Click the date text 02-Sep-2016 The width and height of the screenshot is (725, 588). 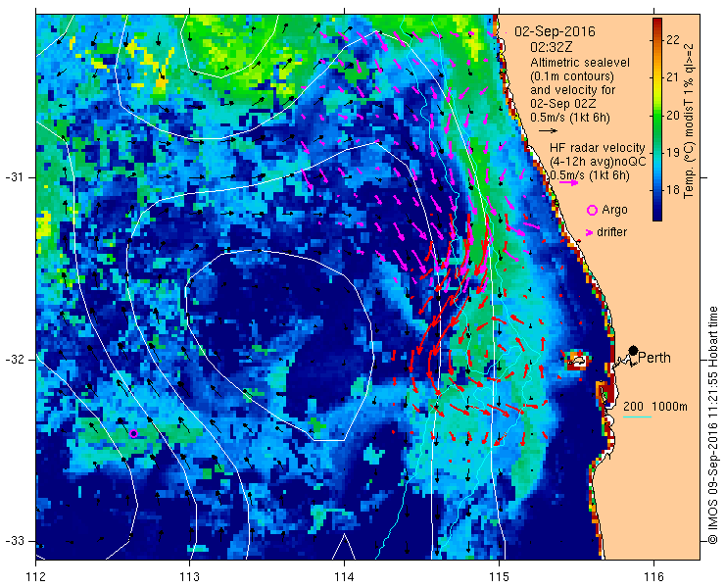coord(555,31)
